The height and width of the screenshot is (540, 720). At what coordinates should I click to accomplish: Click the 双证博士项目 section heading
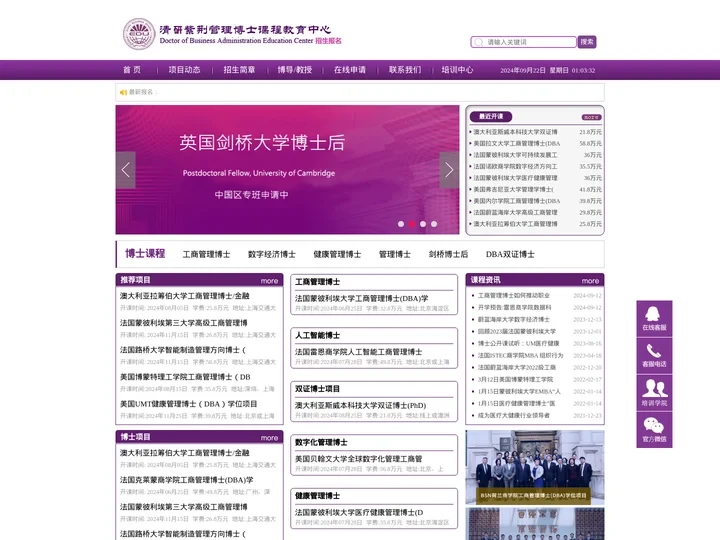[x=317, y=389]
